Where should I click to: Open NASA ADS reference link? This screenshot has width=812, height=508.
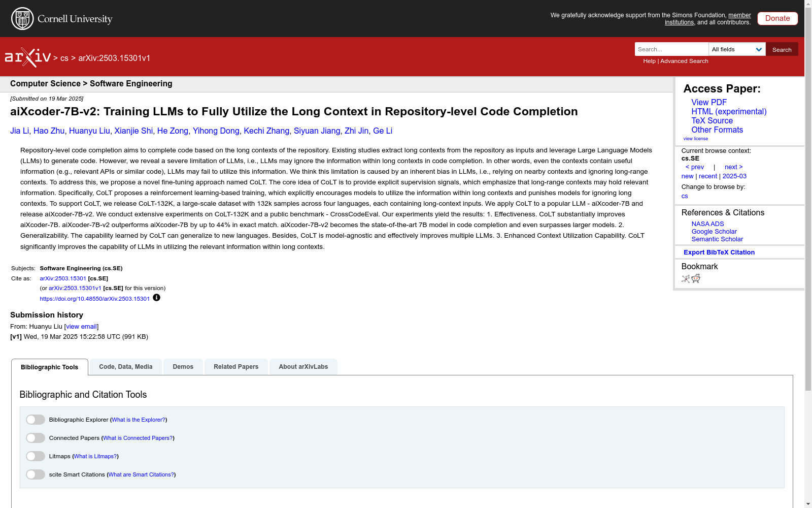[x=707, y=224]
